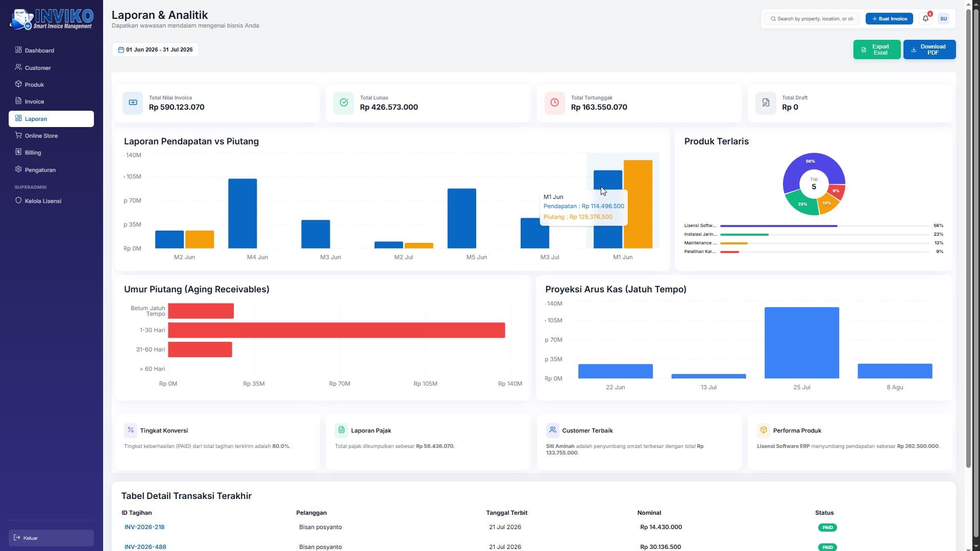The height and width of the screenshot is (551, 980).
Task: Click the Total Tertunggak clock icon
Action: pyautogui.click(x=554, y=103)
